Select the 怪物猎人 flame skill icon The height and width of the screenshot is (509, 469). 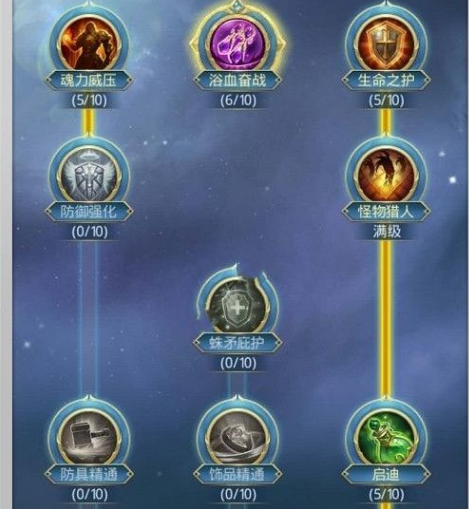click(386, 176)
